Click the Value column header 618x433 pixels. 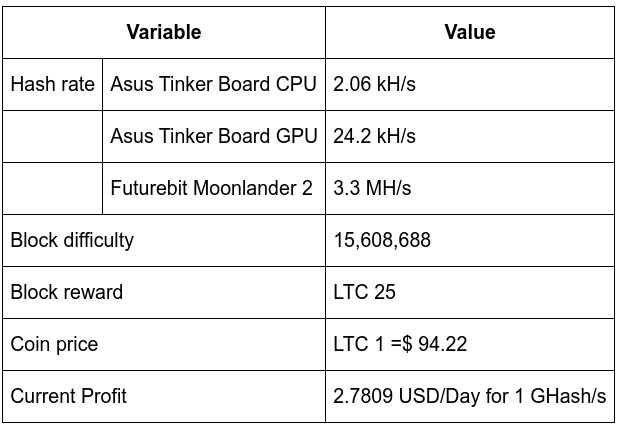470,32
